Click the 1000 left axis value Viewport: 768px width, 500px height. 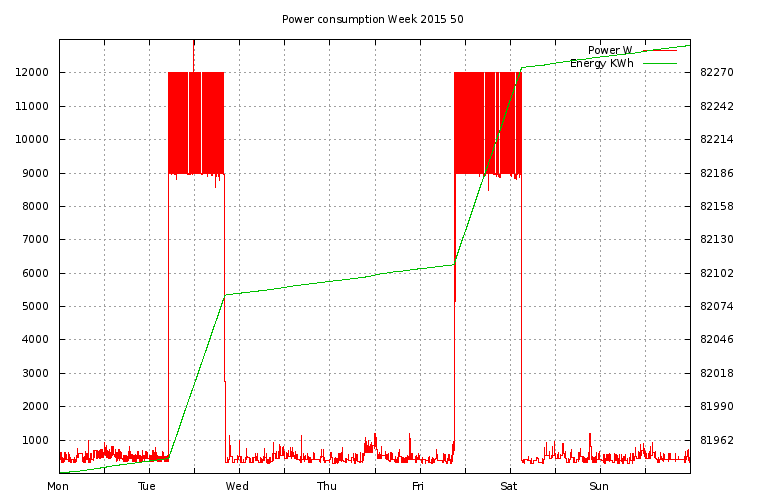coord(35,440)
